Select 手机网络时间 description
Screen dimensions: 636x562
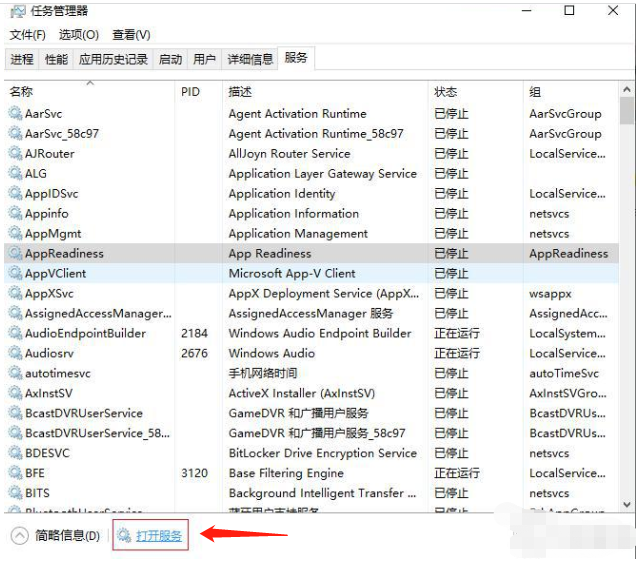263,373
